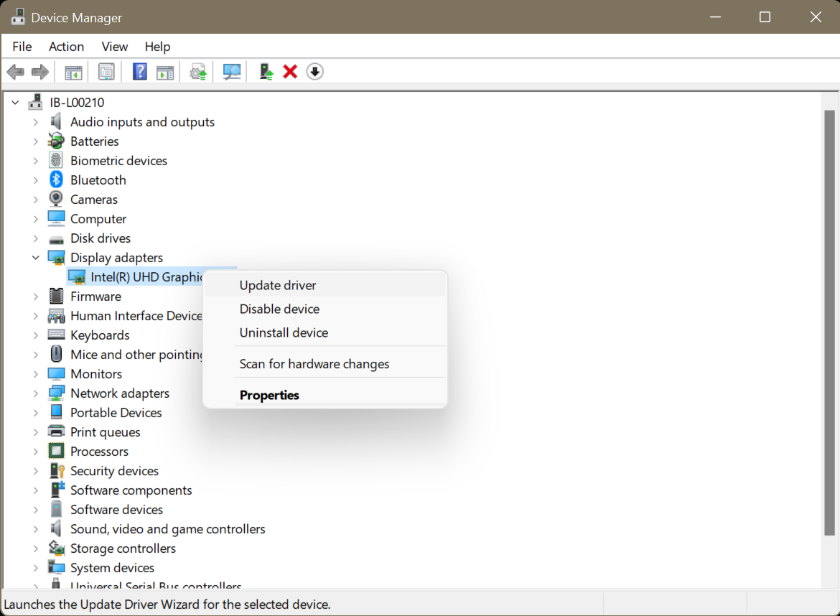Select the Monitors category label
Screen dimensions: 840x616
(96, 373)
